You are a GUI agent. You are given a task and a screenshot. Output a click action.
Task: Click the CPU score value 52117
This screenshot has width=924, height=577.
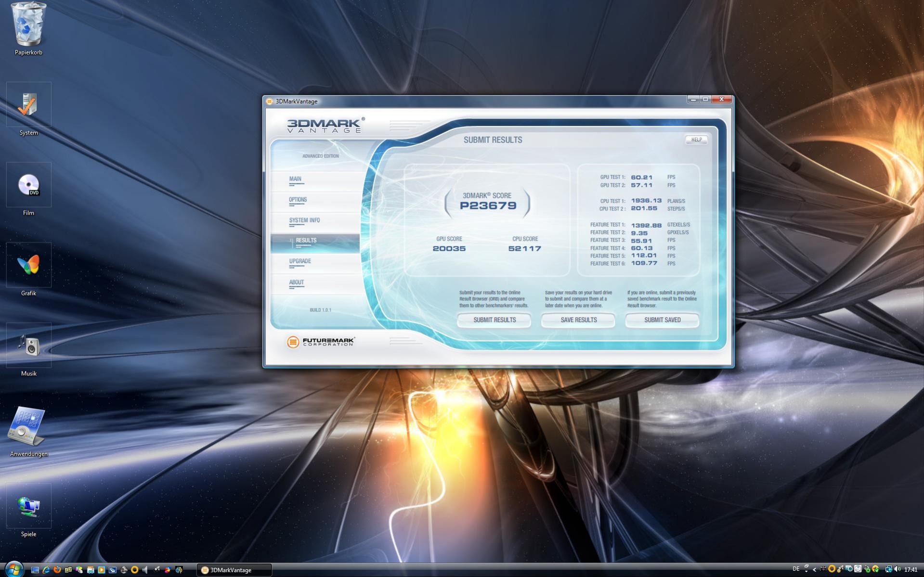pos(525,248)
